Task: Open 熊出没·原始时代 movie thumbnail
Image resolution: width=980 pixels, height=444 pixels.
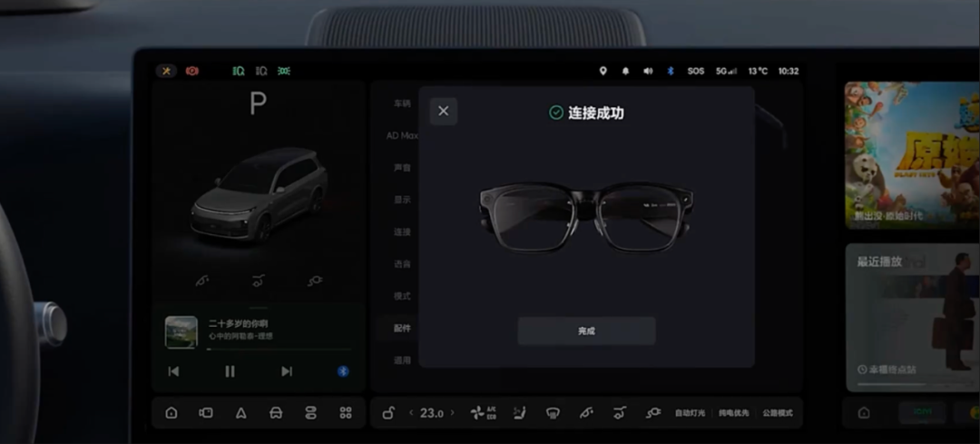Action: pos(913,155)
